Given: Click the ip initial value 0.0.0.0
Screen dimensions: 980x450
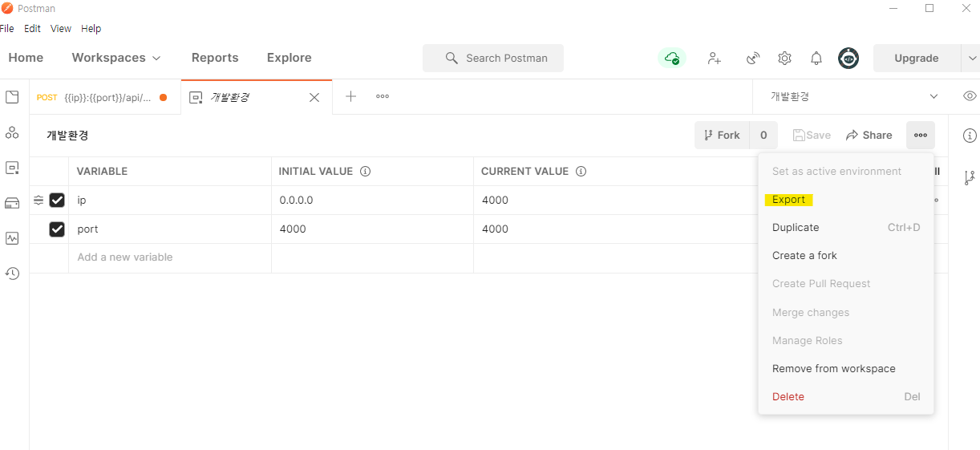Looking at the screenshot, I should tap(372, 201).
